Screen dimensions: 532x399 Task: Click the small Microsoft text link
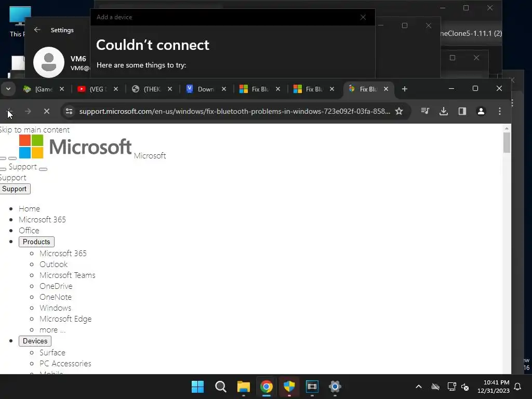pyautogui.click(x=150, y=156)
